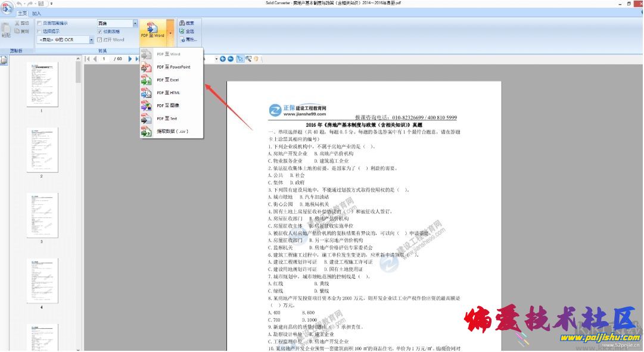The height and width of the screenshot is (352, 644).
Task: Select the arrow pointer selection tool
Action: pyautogui.click(x=240, y=59)
